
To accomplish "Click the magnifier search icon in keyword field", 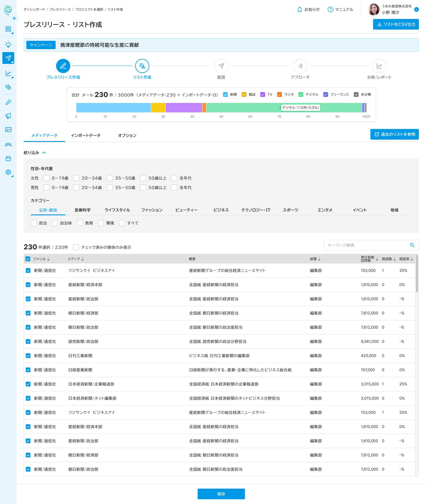I will click(412, 245).
